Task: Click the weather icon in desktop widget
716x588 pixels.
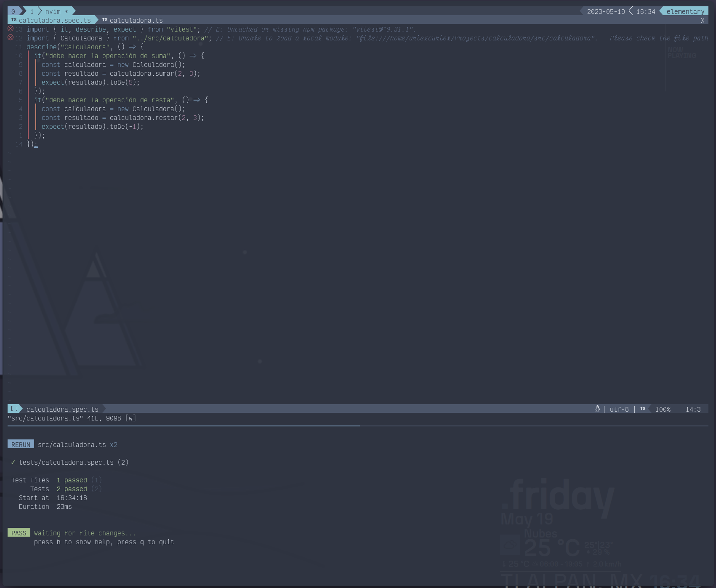Action: [510, 545]
